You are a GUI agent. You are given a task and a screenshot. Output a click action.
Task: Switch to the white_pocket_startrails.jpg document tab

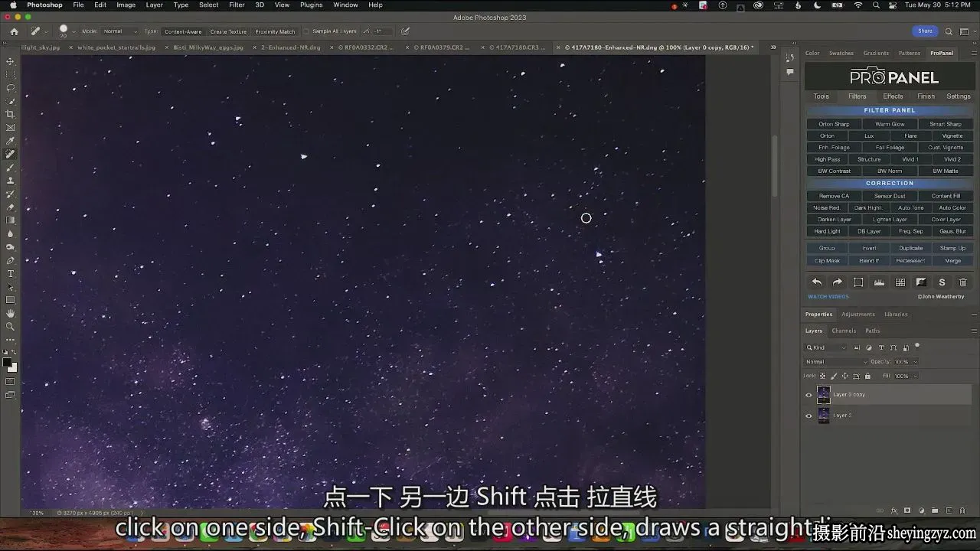click(116, 47)
